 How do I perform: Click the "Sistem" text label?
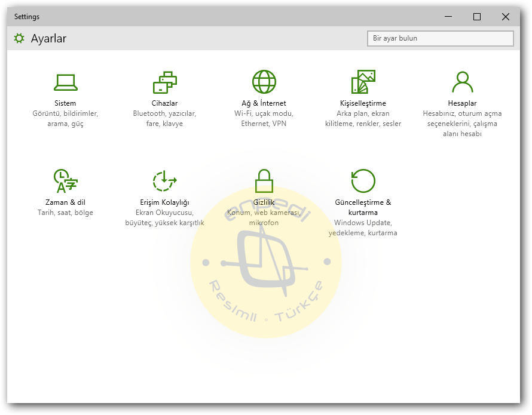tap(65, 103)
